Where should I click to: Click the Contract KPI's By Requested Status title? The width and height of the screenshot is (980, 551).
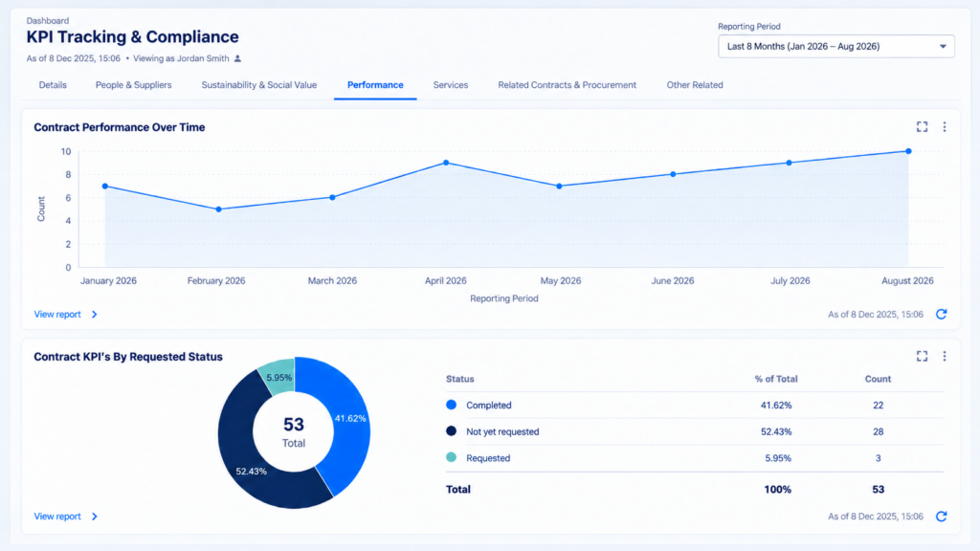128,357
